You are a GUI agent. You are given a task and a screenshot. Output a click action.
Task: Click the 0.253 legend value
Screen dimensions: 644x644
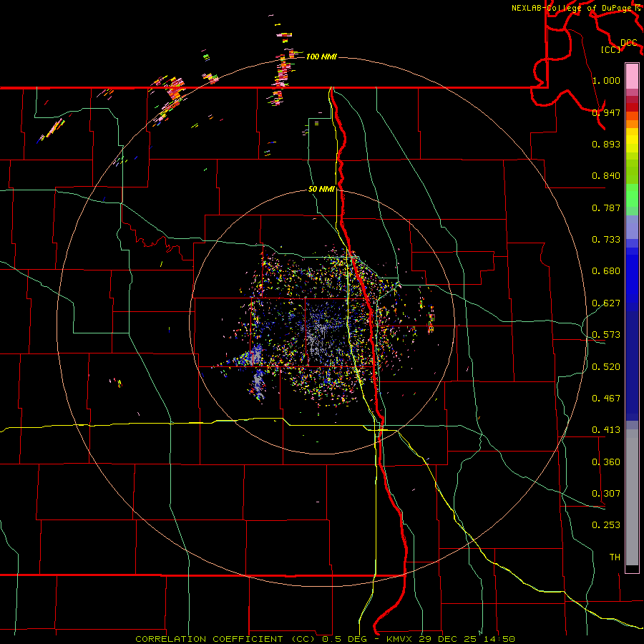(x=606, y=525)
